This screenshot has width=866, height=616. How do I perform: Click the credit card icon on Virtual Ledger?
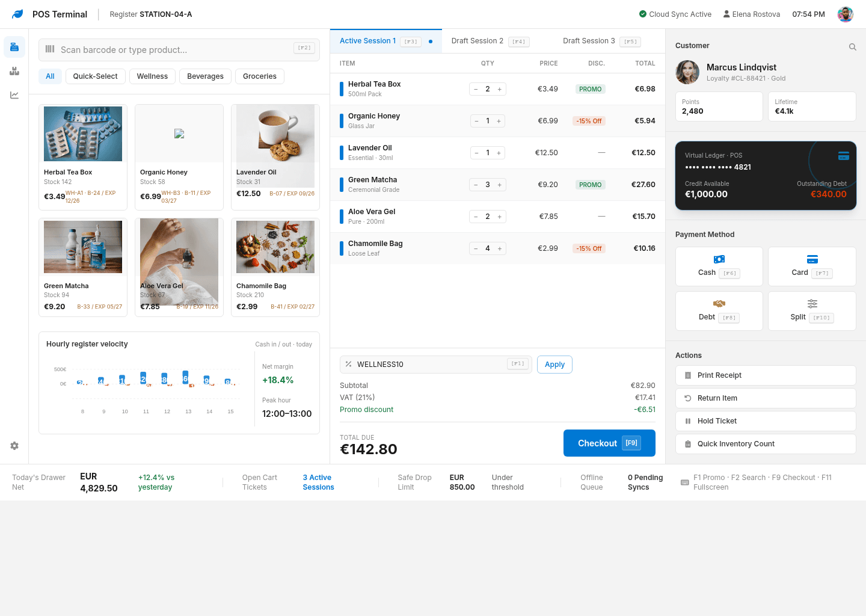pos(844,156)
